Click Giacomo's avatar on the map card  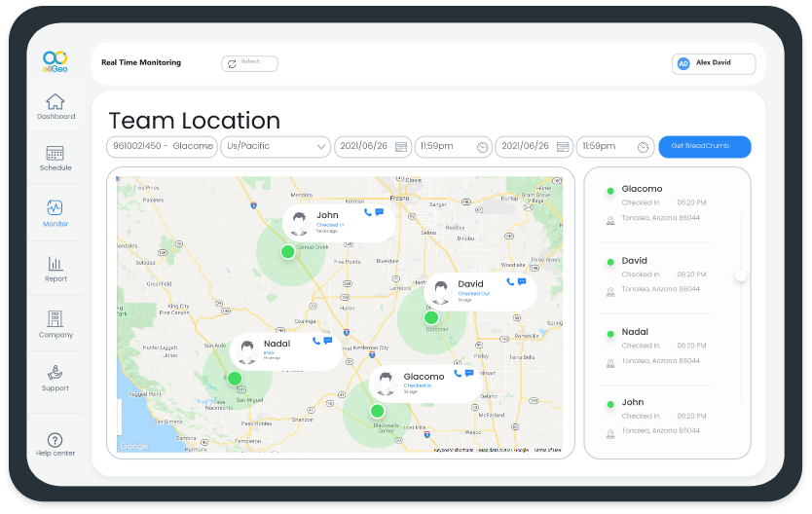(x=385, y=384)
